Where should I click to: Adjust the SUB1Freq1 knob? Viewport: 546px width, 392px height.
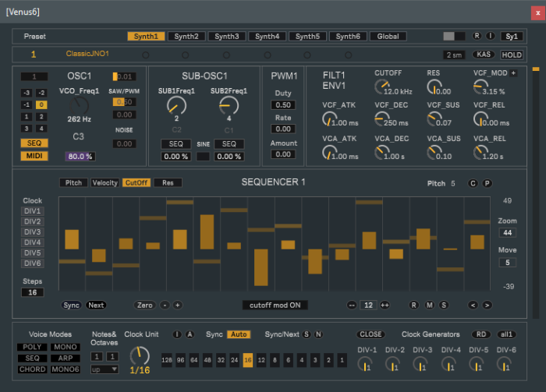[176, 106]
